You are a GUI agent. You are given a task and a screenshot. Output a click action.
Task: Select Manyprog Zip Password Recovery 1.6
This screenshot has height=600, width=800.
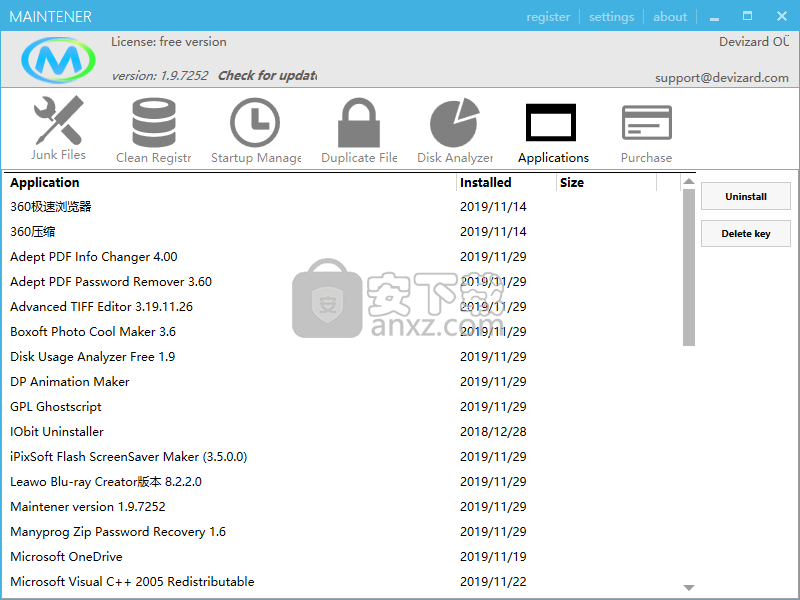point(343,532)
